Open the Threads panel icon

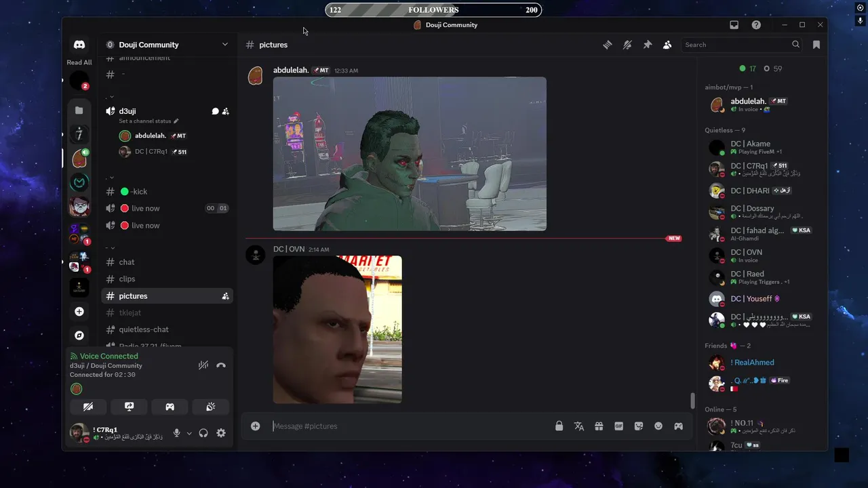pyautogui.click(x=608, y=45)
